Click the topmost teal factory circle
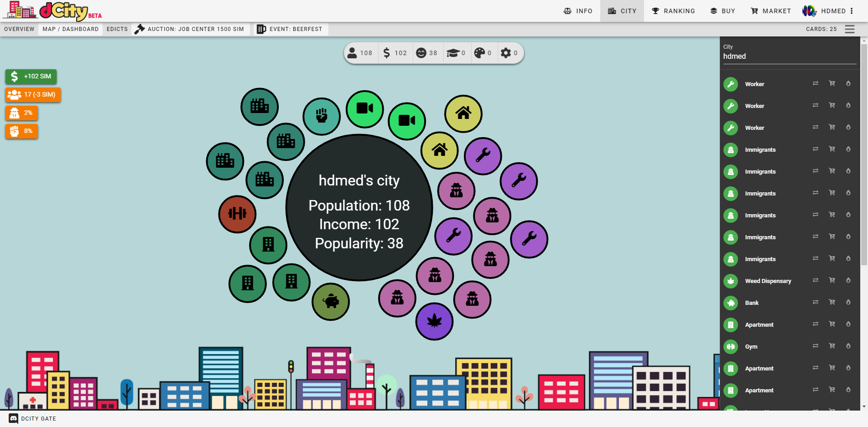This screenshot has width=868, height=427. click(x=260, y=107)
